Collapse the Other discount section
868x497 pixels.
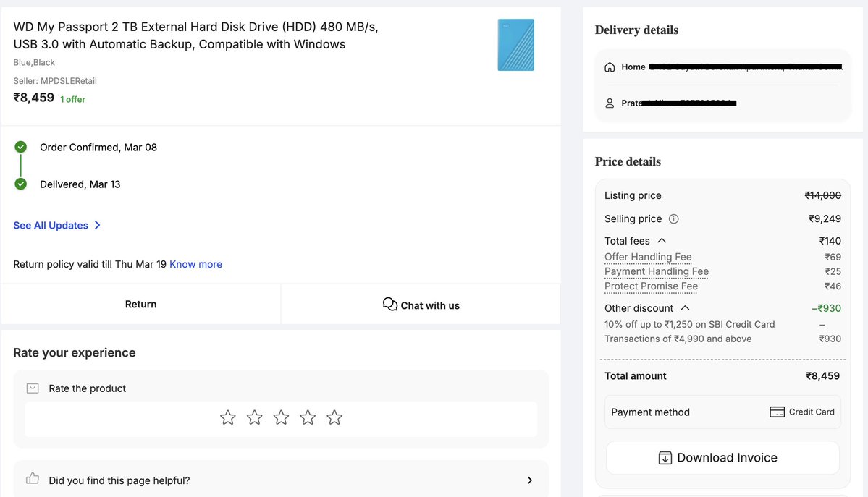point(685,307)
